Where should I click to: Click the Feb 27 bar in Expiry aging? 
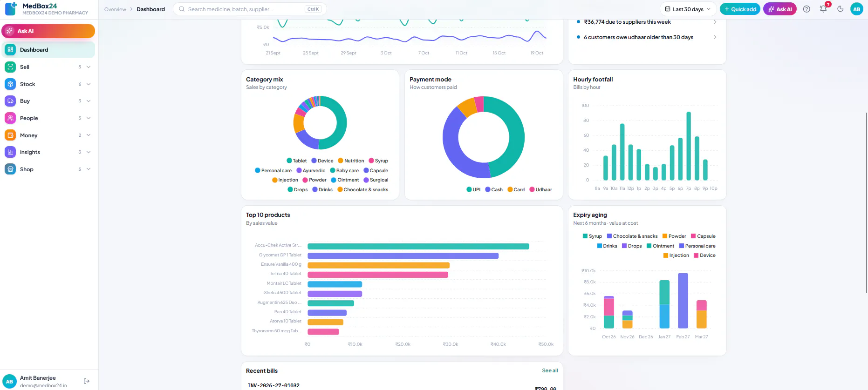point(683,301)
